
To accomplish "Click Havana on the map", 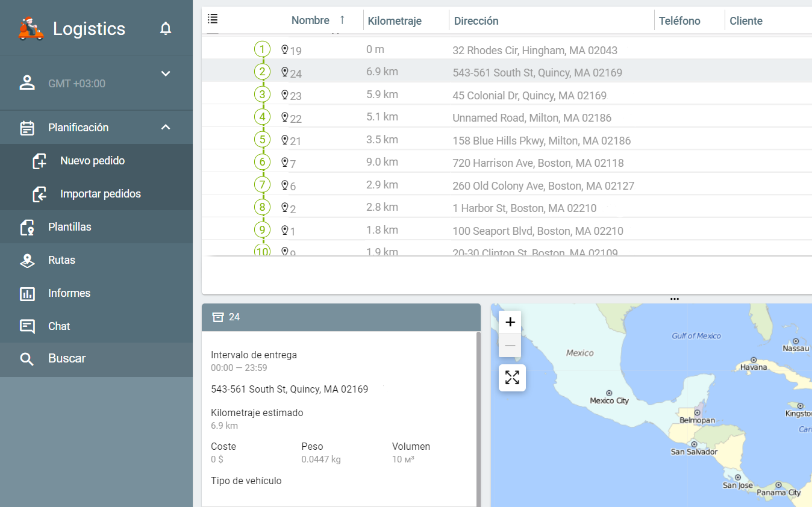I will (753, 363).
